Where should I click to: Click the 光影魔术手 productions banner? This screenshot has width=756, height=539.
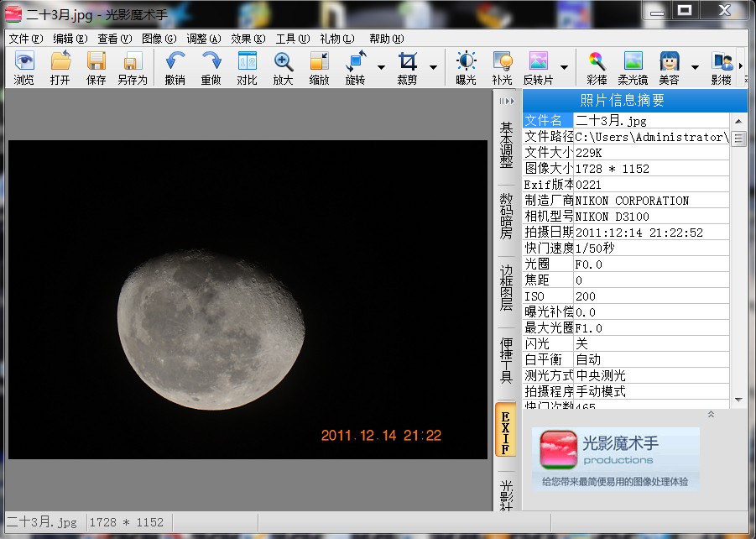click(616, 459)
